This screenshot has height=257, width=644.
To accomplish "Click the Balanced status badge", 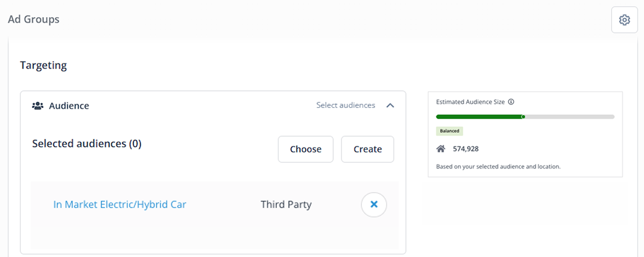I will coord(449,131).
